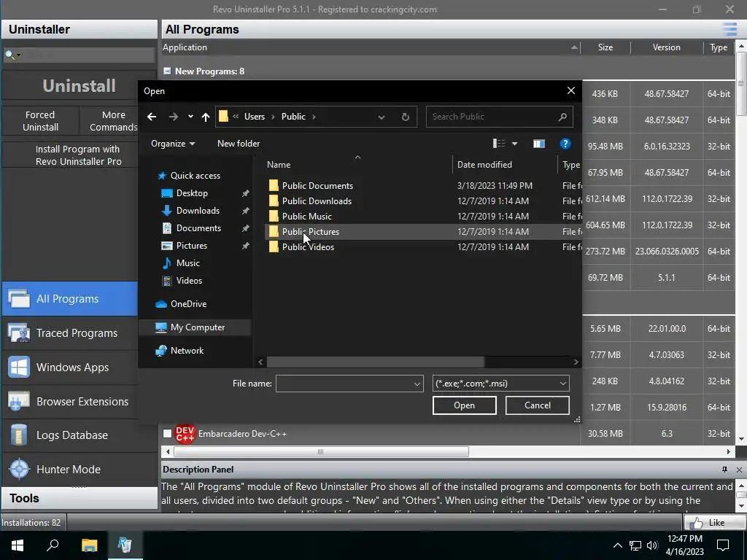Sort program list by Size column
Image resolution: width=747 pixels, height=560 pixels.
(x=605, y=47)
